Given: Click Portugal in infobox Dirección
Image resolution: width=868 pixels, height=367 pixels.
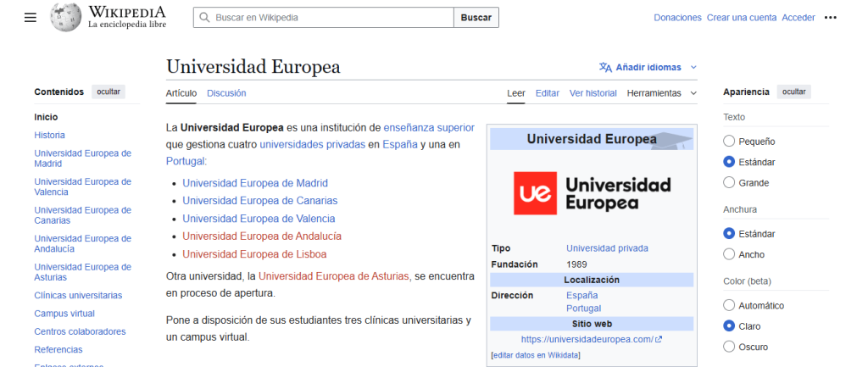Looking at the screenshot, I should [583, 309].
